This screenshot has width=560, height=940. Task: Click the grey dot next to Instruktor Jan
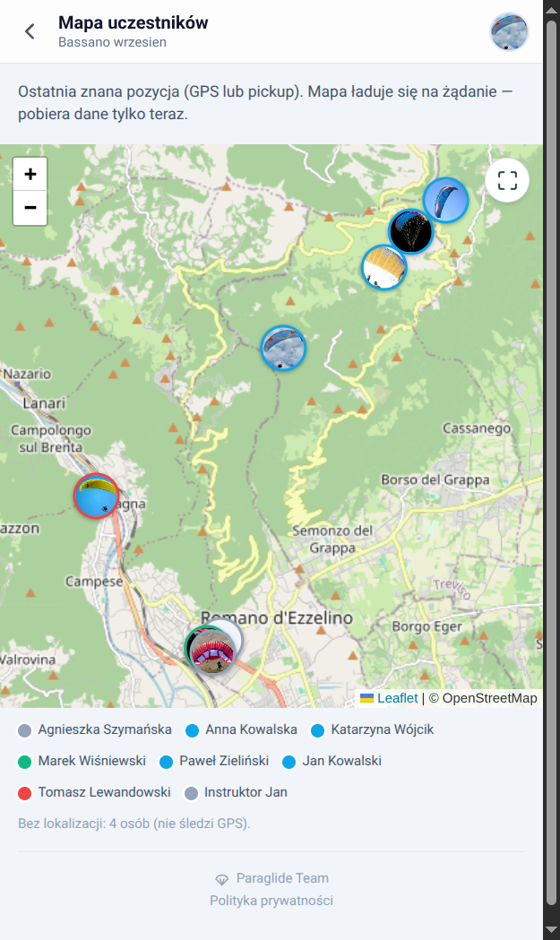pos(191,793)
